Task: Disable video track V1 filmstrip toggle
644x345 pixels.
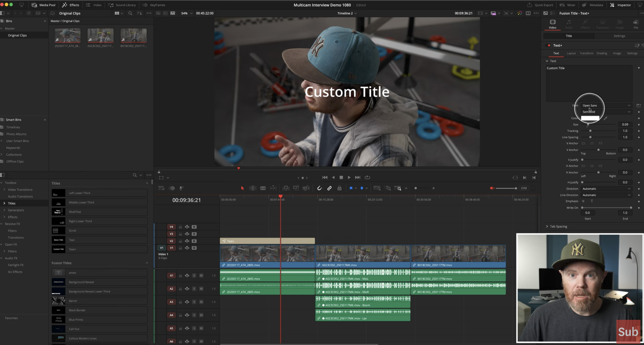Action: (194, 248)
